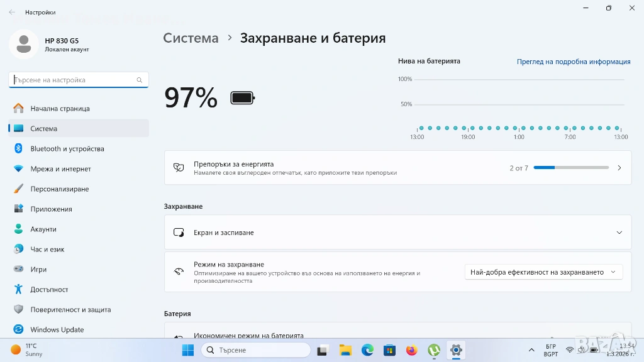The width and height of the screenshot is (644, 362).
Task: Open File Explorer from taskbar
Action: (345, 350)
